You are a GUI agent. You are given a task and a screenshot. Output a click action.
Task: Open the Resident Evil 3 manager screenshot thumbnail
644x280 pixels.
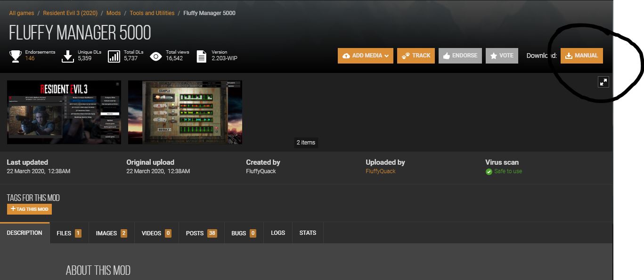(x=64, y=112)
